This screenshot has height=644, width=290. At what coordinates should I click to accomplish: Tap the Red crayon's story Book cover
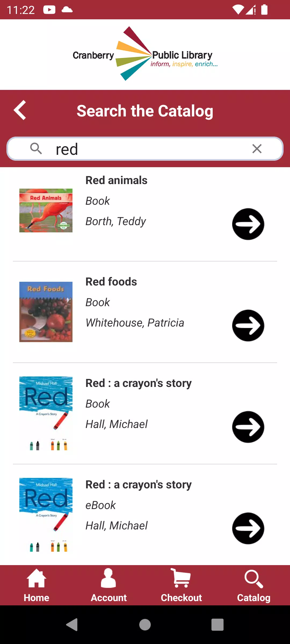[46, 413]
